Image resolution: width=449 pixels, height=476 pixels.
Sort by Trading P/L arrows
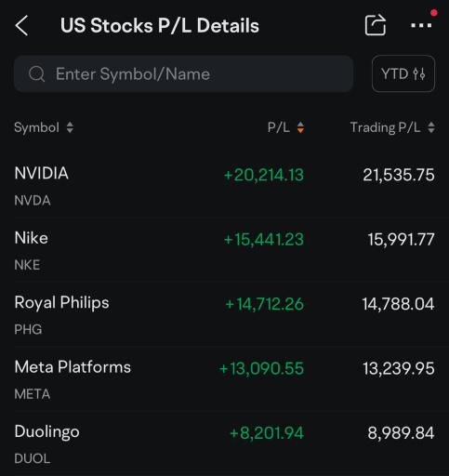coord(431,127)
